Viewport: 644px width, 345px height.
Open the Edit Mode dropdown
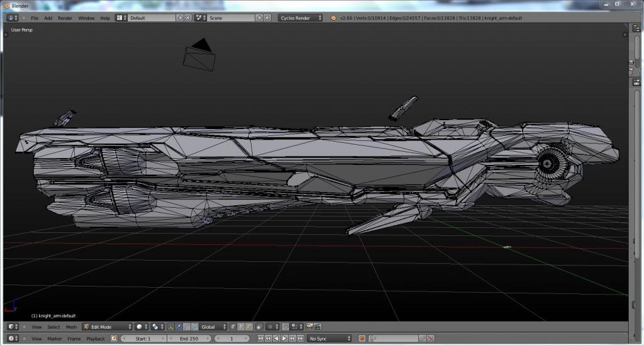(x=107, y=327)
